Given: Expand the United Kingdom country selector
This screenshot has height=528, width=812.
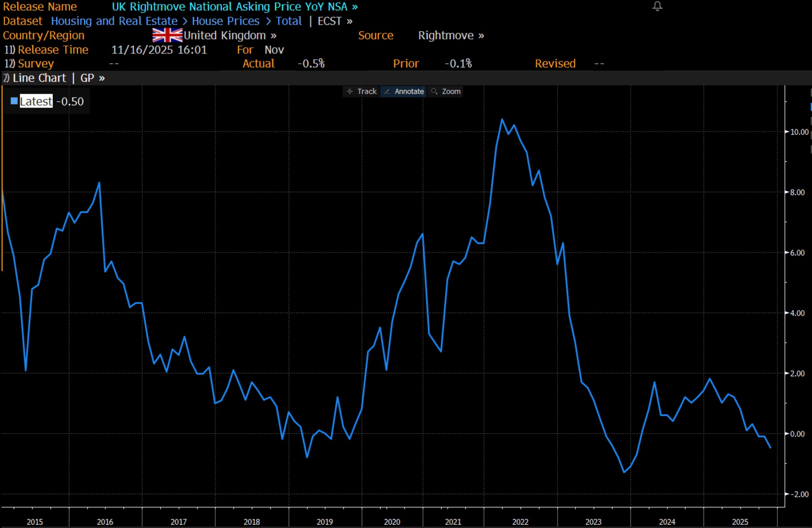Looking at the screenshot, I should point(230,35).
